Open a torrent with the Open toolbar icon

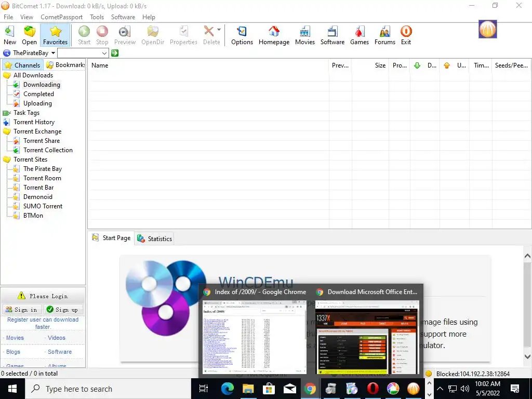[x=29, y=35]
